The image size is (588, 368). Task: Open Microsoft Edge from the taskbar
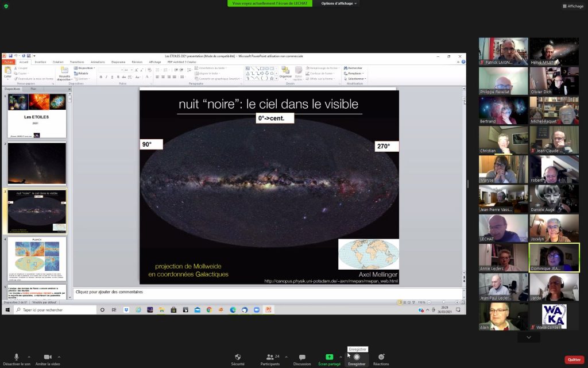point(233,310)
